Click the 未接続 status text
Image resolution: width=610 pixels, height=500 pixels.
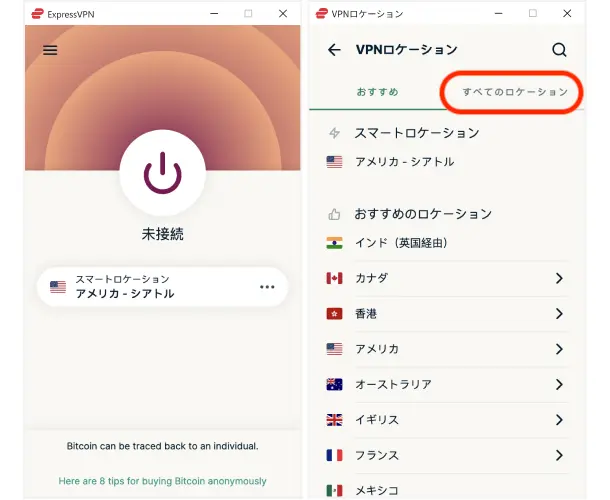pos(163,234)
